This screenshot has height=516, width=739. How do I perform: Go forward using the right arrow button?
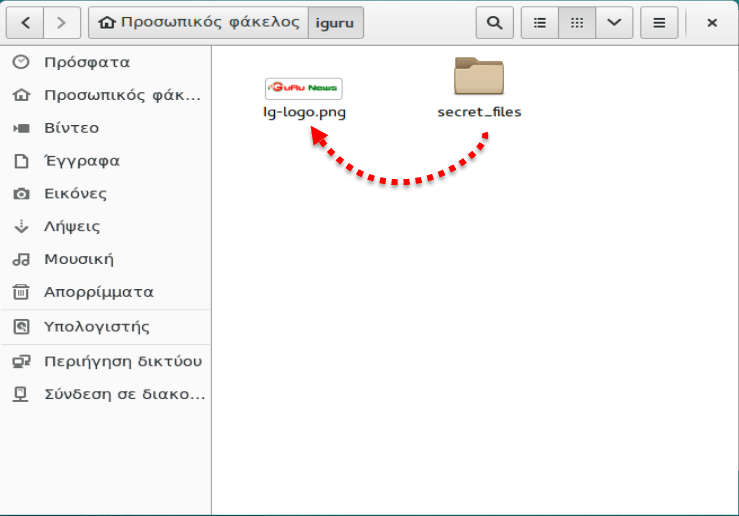(62, 23)
